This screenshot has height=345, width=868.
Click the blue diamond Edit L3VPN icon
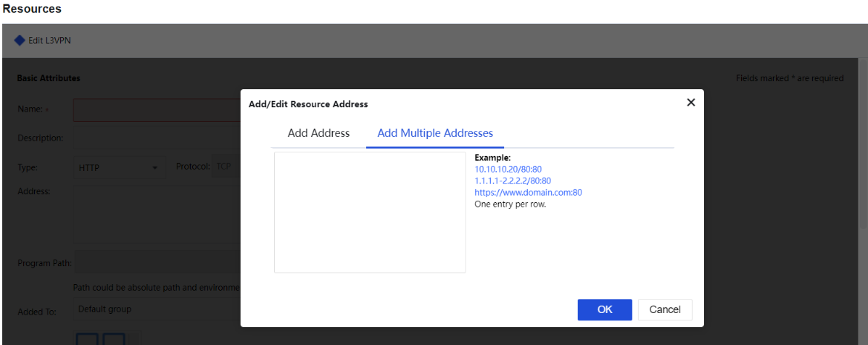[19, 40]
